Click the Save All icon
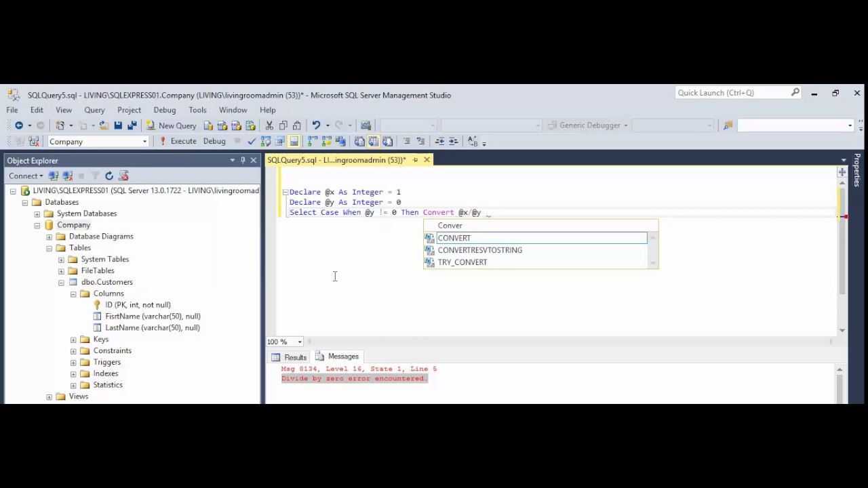Viewport: 868px width, 488px height. click(x=132, y=125)
